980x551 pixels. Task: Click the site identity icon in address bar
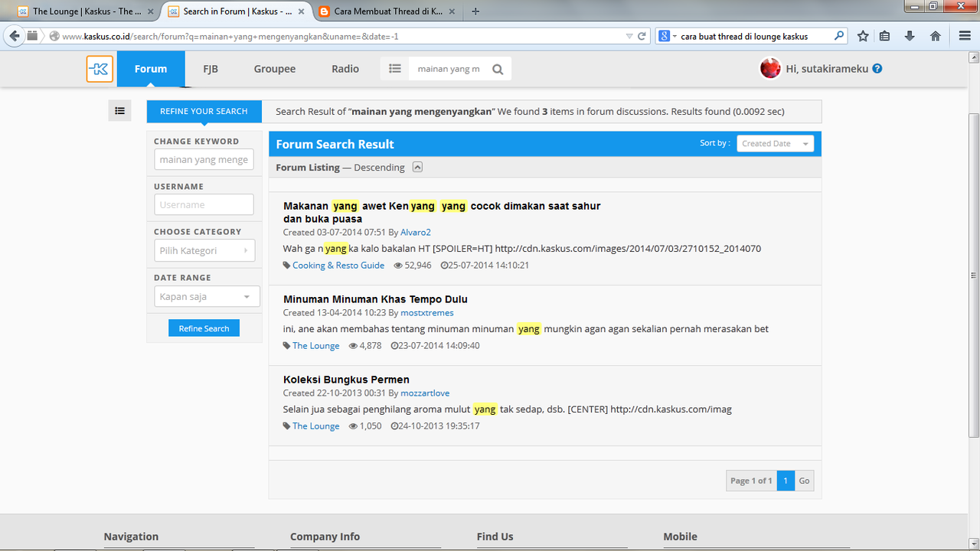(x=54, y=36)
